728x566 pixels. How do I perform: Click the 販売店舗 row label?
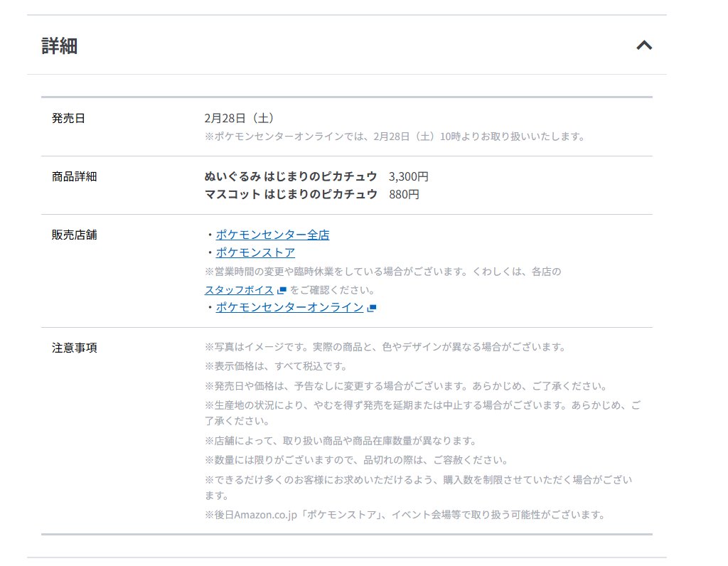74,235
